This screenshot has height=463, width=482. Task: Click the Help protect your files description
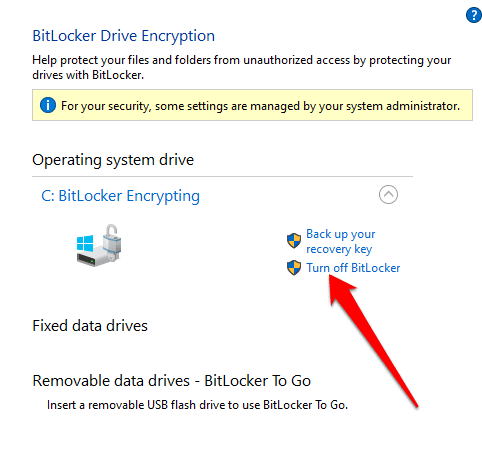tap(241, 67)
